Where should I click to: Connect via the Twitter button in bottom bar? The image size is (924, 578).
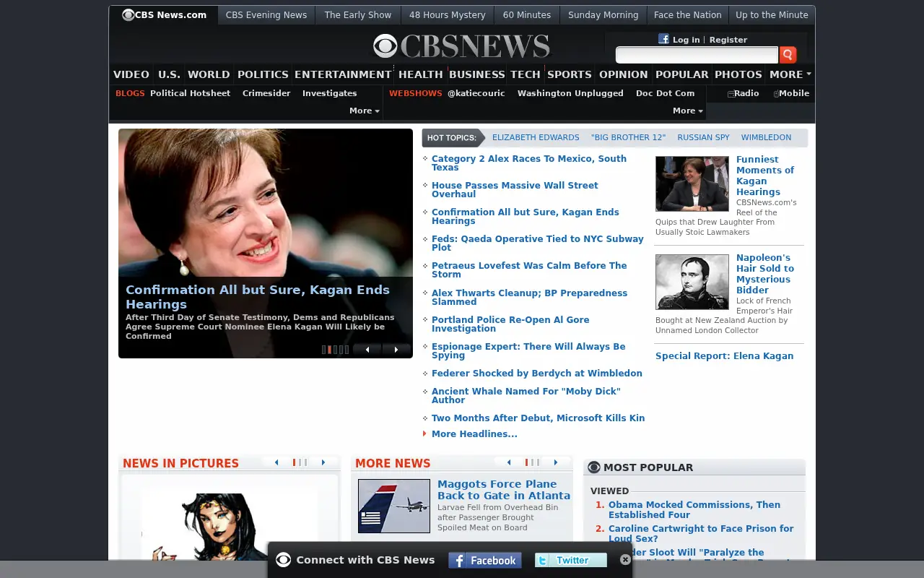pyautogui.click(x=571, y=560)
